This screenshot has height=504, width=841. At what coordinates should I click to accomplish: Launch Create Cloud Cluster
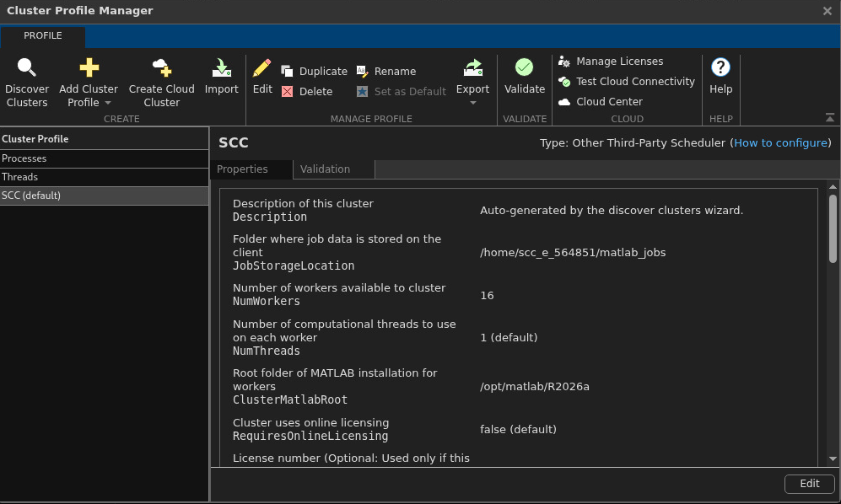pyautogui.click(x=161, y=83)
